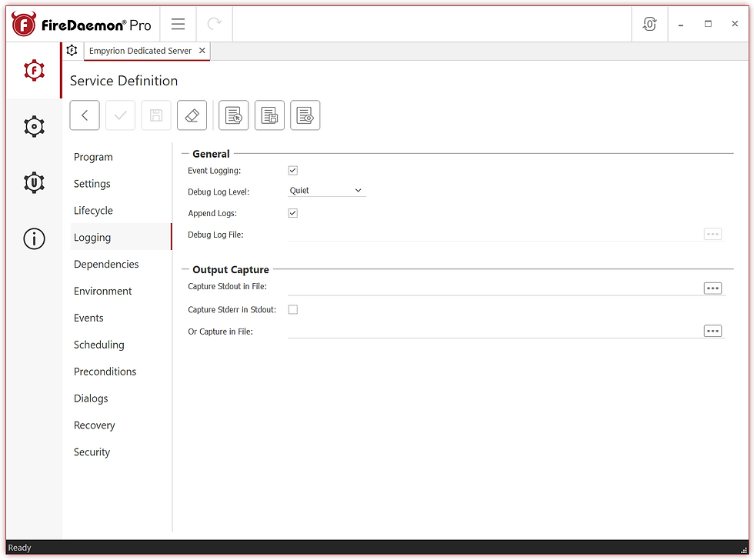Image resolution: width=754 pixels, height=560 pixels.
Task: Click the eraser icon to clear the service definition
Action: pos(192,115)
